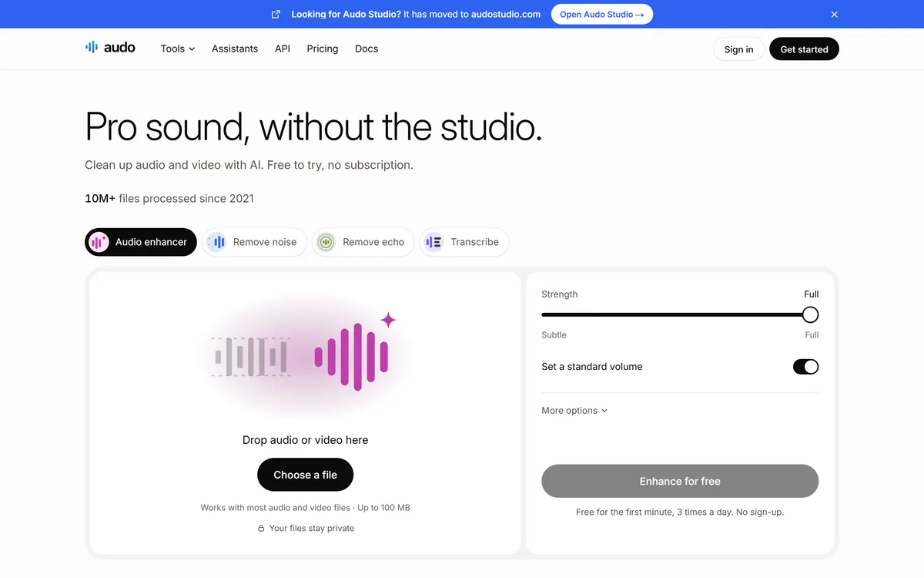Click the lock icon beside files stay private
Viewport: 924px width, 578px height.
click(x=262, y=529)
